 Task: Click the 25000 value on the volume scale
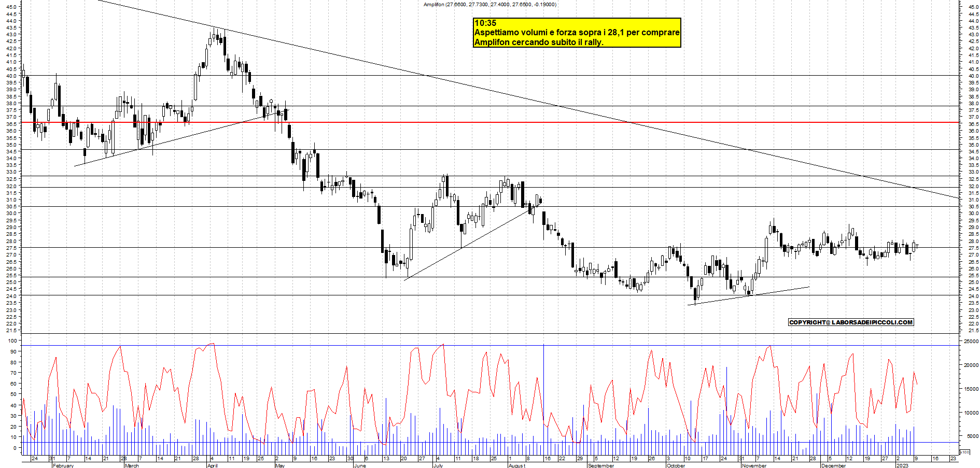coord(971,341)
